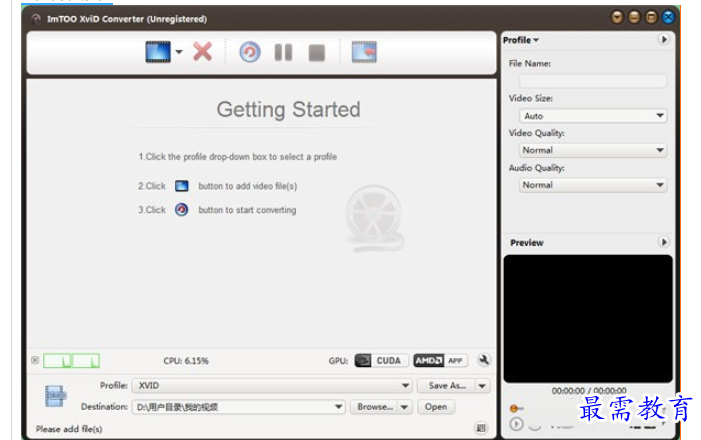
Task: Click the green CPU usage graph
Action: pos(72,360)
